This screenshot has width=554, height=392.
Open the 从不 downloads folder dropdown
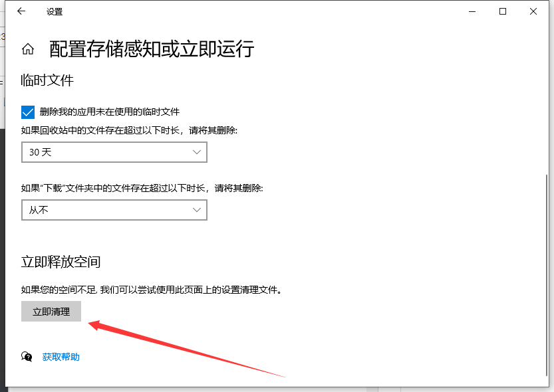click(x=114, y=210)
